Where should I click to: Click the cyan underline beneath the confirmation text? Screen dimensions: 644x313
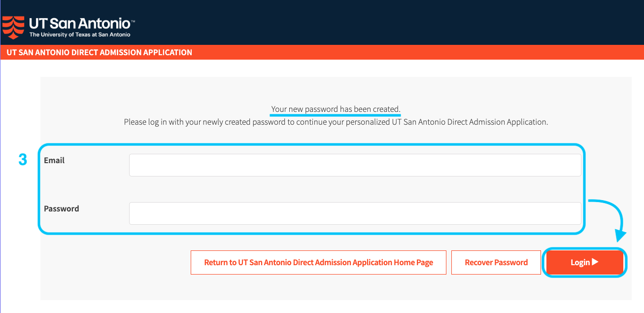pos(335,114)
